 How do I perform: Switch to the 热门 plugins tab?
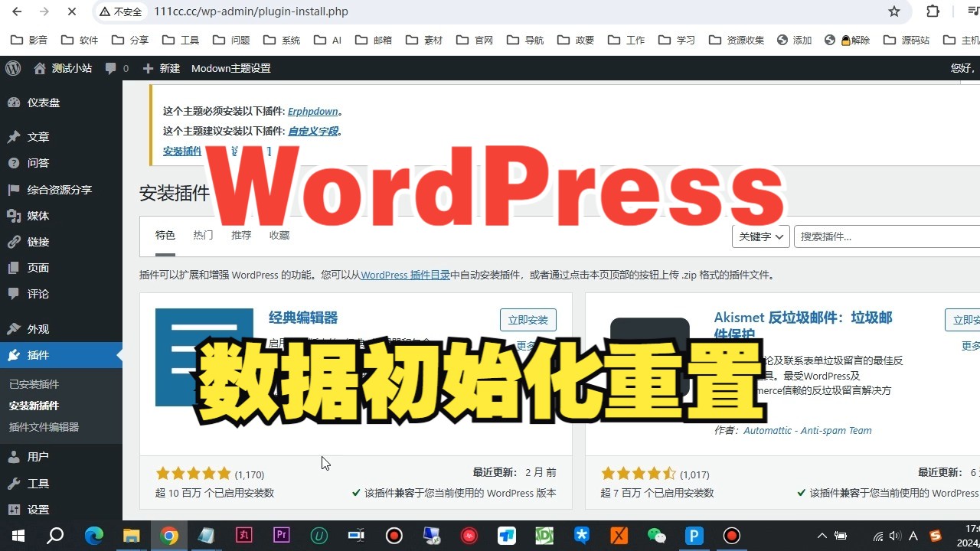click(x=202, y=235)
